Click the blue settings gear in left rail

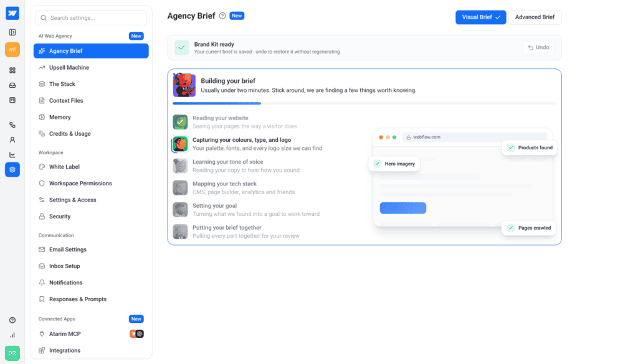[x=12, y=170]
